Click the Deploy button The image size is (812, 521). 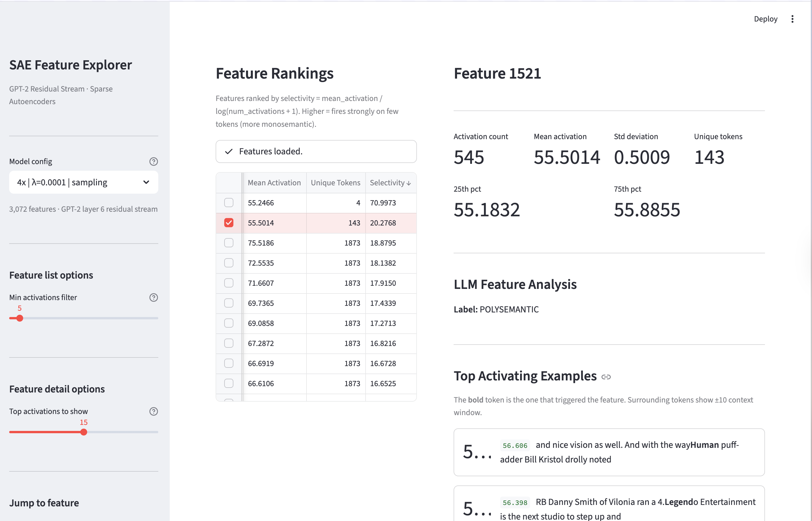[765, 19]
